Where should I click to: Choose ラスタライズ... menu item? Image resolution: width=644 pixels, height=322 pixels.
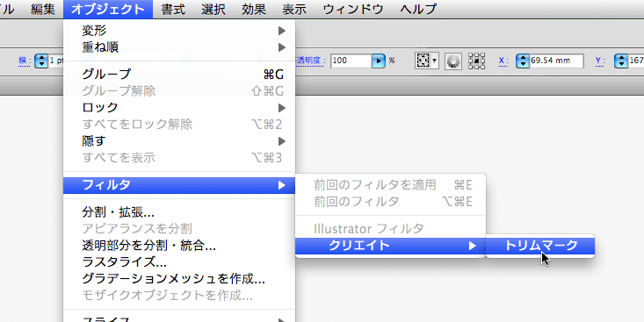179,262
